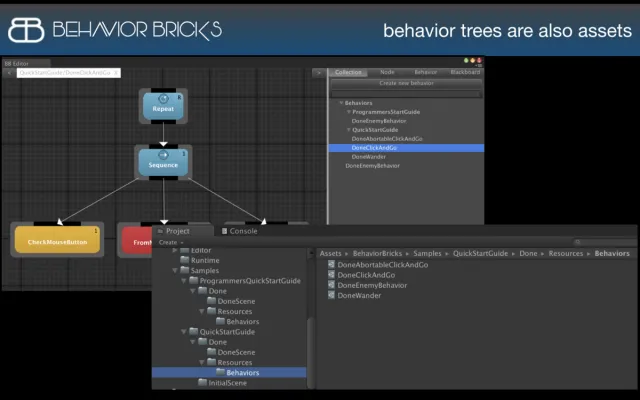Switch to the Node tab

[x=387, y=72]
